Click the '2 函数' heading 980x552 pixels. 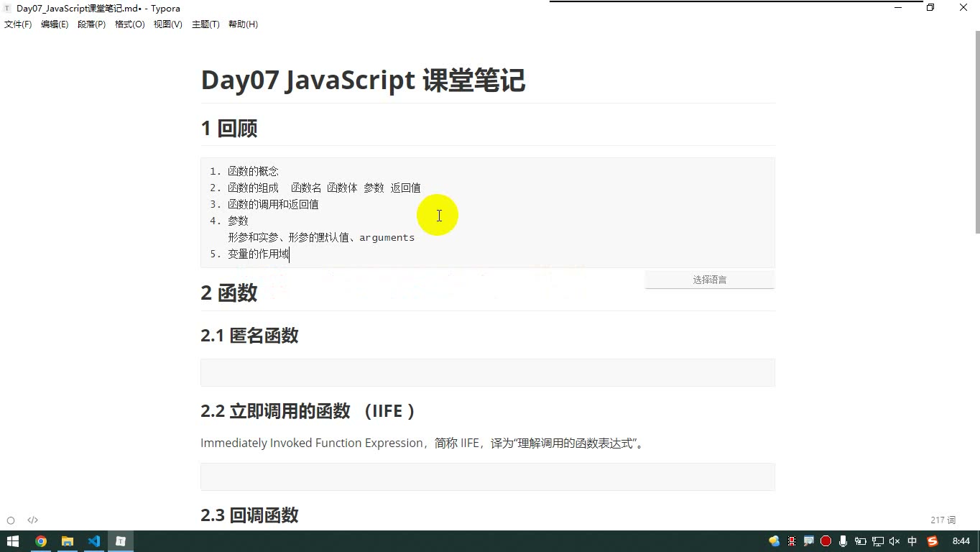point(229,293)
